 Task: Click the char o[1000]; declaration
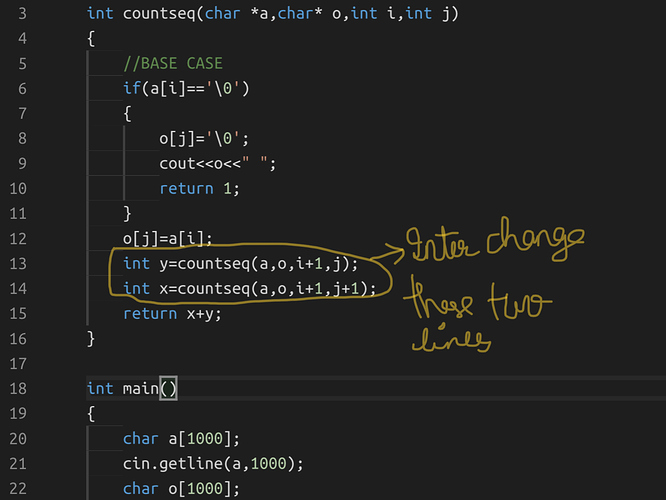point(181,489)
